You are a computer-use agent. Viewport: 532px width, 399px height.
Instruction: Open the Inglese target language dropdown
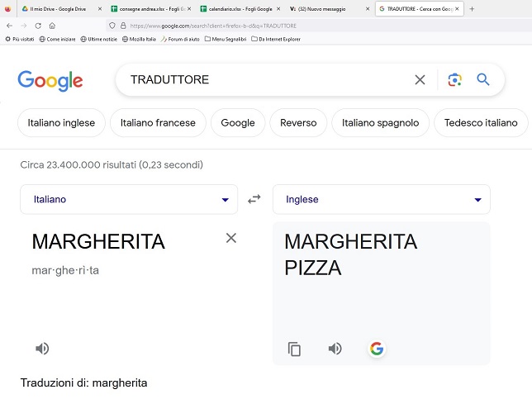(x=382, y=200)
